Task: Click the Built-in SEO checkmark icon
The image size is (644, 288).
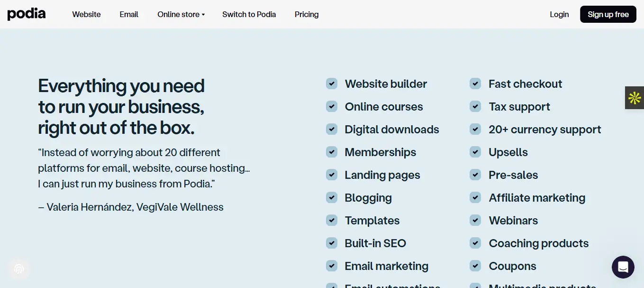Action: pos(332,243)
